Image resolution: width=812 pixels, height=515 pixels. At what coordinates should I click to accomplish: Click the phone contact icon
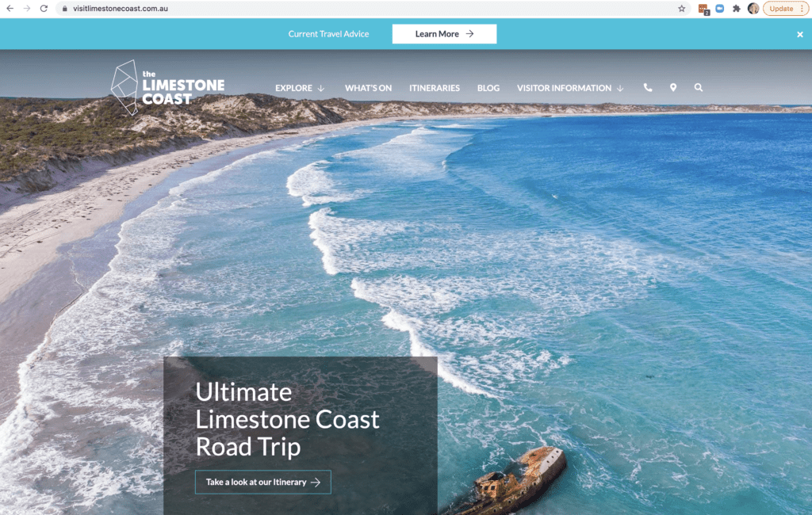click(x=647, y=87)
